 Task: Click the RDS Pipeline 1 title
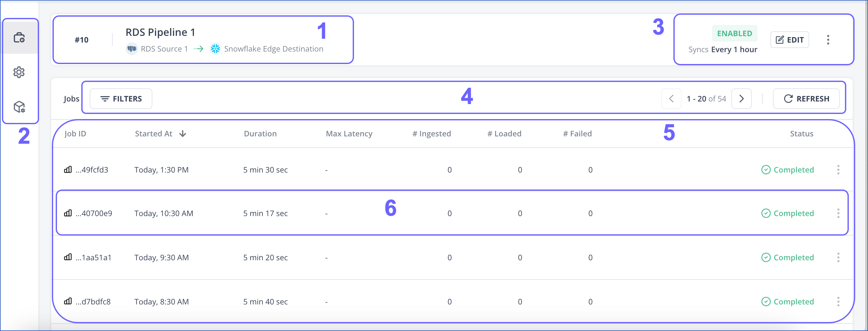click(160, 32)
